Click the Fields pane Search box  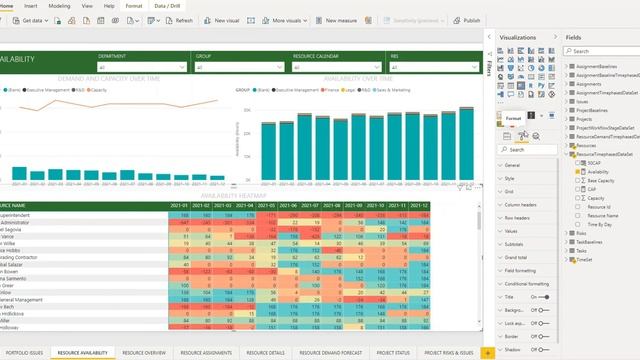(602, 51)
